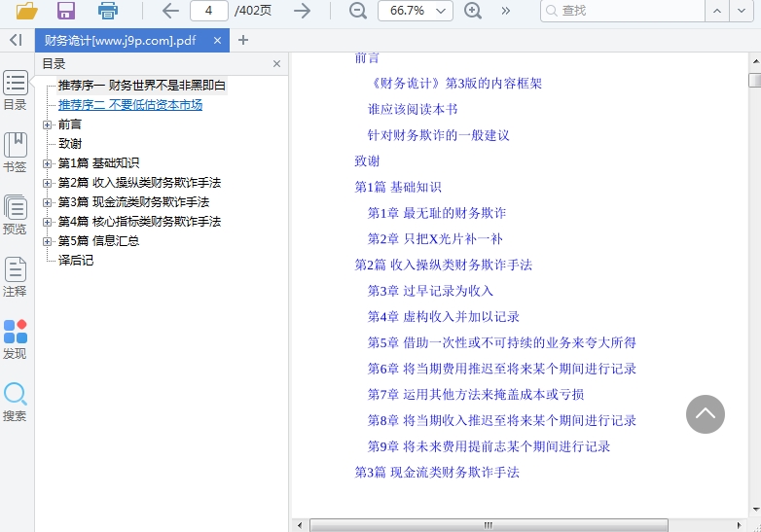Open document link 第3篇 现金流类财务欺诈手法

click(x=437, y=473)
